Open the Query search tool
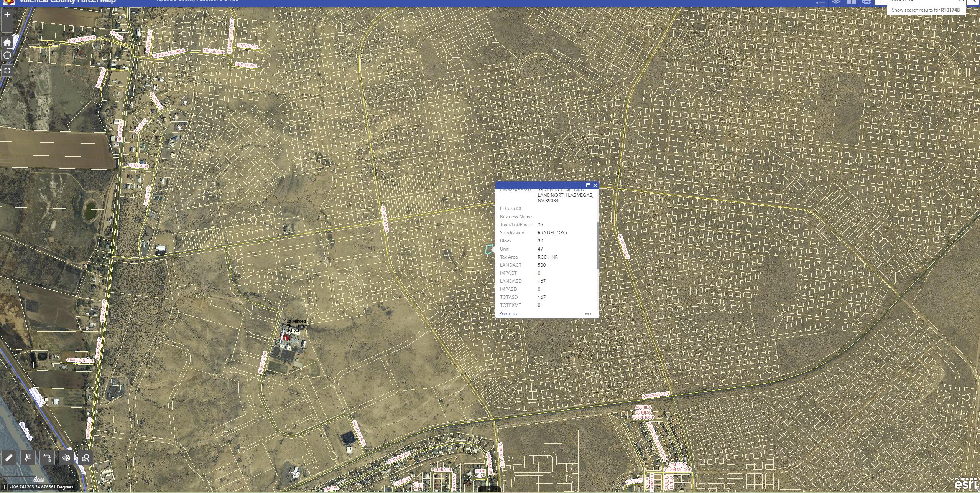Viewport: 980px width, 493px height. (86, 457)
